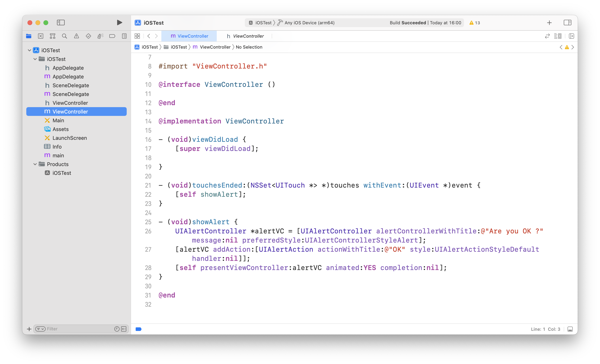Select the ViewController implementation tab
Image resolution: width=600 pixels, height=364 pixels.
(189, 36)
